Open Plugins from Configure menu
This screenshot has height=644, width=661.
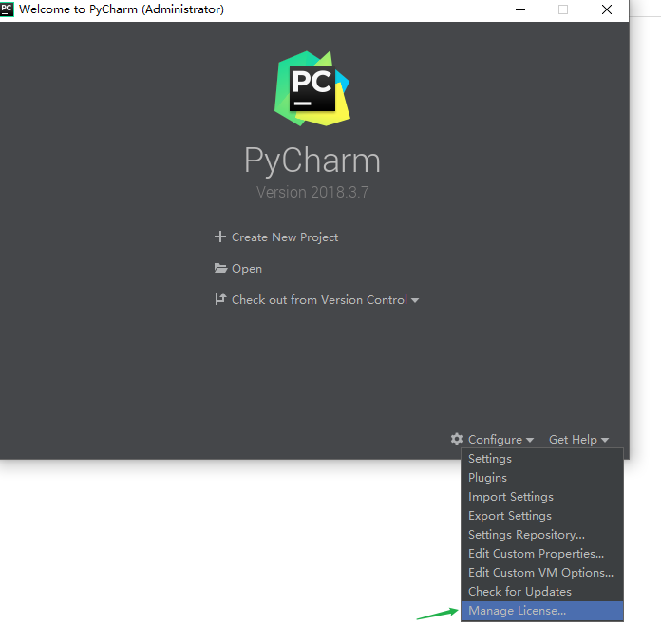click(541, 478)
